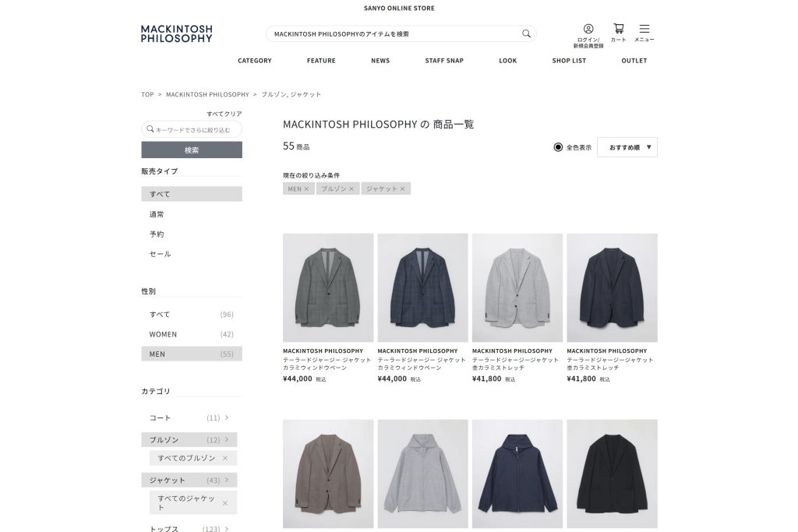Image resolution: width=798 pixels, height=532 pixels.
Task: Open the hamburger menu icon
Action: [644, 29]
